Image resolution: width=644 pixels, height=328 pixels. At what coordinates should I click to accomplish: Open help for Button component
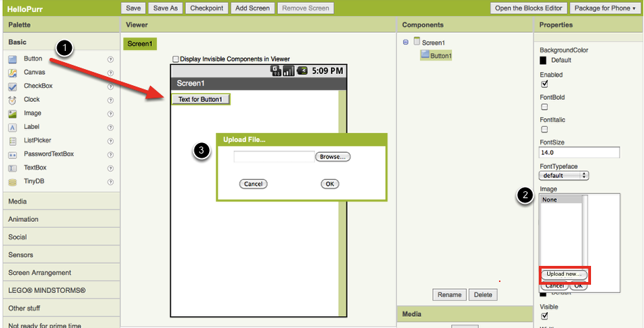[110, 59]
